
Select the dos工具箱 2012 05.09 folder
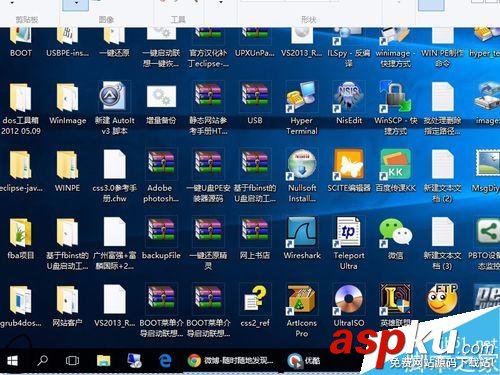(x=21, y=97)
